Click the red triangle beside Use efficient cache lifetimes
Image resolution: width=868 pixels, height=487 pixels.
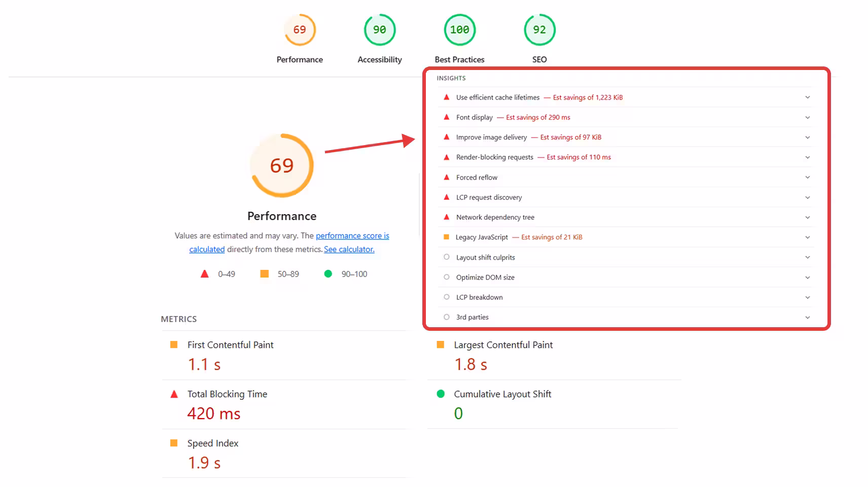coord(447,97)
